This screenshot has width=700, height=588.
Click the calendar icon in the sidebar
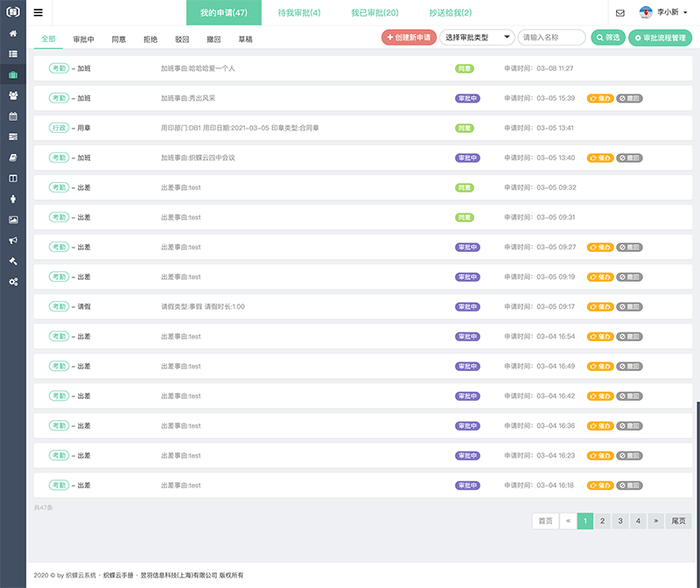click(x=13, y=115)
